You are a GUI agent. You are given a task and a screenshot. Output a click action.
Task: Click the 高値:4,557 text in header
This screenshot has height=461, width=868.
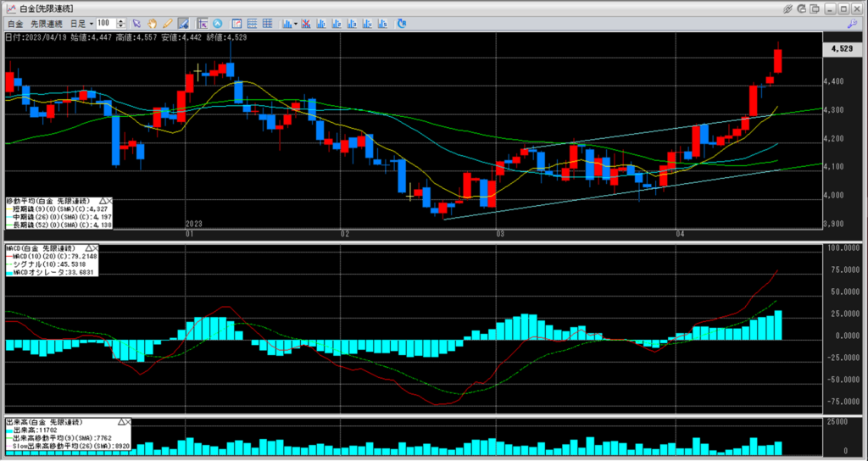[x=138, y=37]
